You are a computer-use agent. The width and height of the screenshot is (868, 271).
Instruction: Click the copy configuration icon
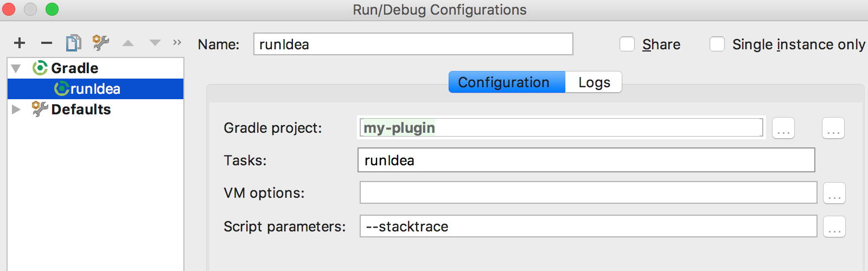pyautogui.click(x=73, y=43)
